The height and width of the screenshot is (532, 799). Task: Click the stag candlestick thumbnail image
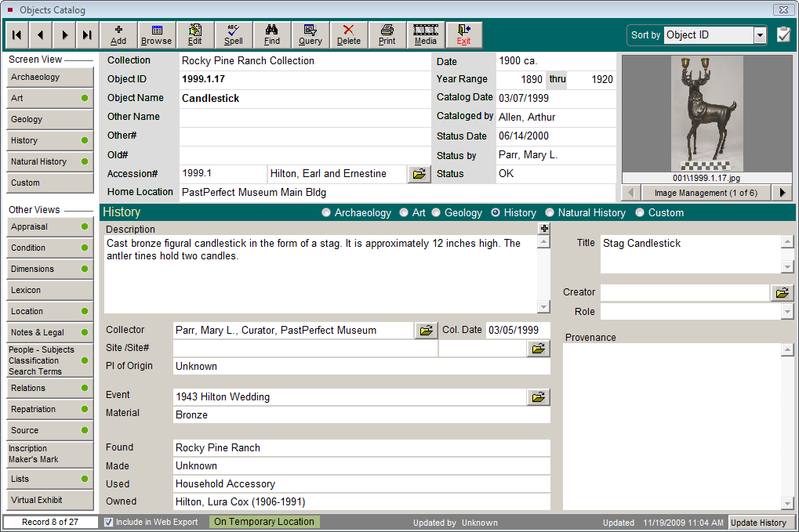(x=706, y=114)
